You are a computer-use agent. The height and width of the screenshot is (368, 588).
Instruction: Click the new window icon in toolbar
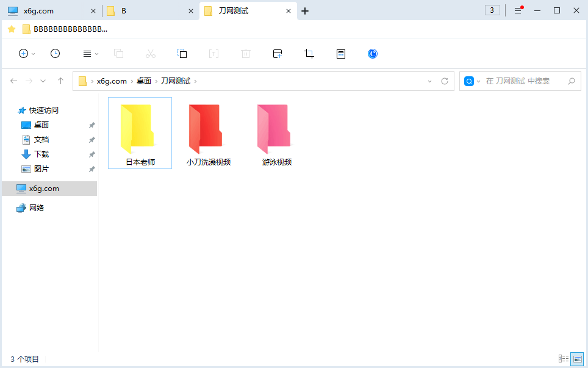coord(278,54)
